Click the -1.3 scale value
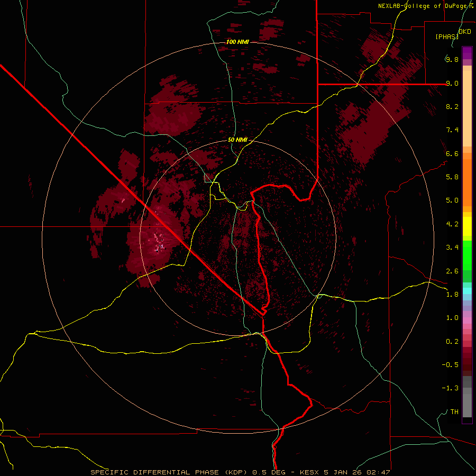 pyautogui.click(x=450, y=388)
